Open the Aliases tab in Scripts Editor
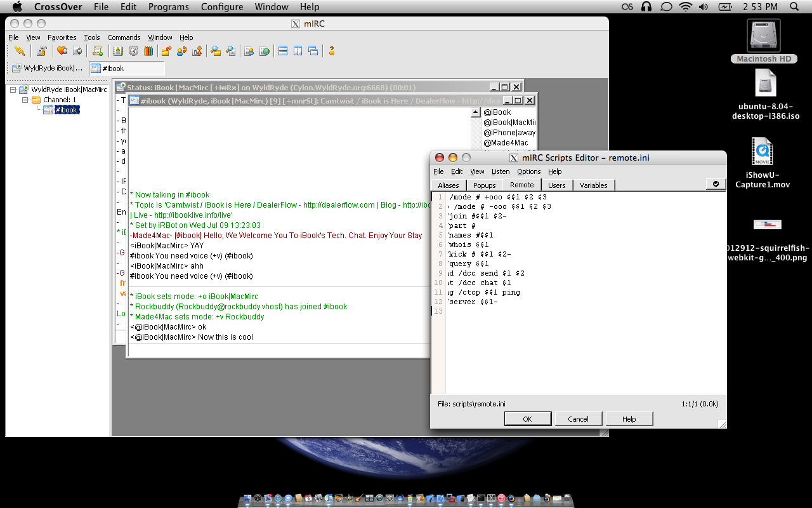This screenshot has height=508, width=812. [x=449, y=185]
